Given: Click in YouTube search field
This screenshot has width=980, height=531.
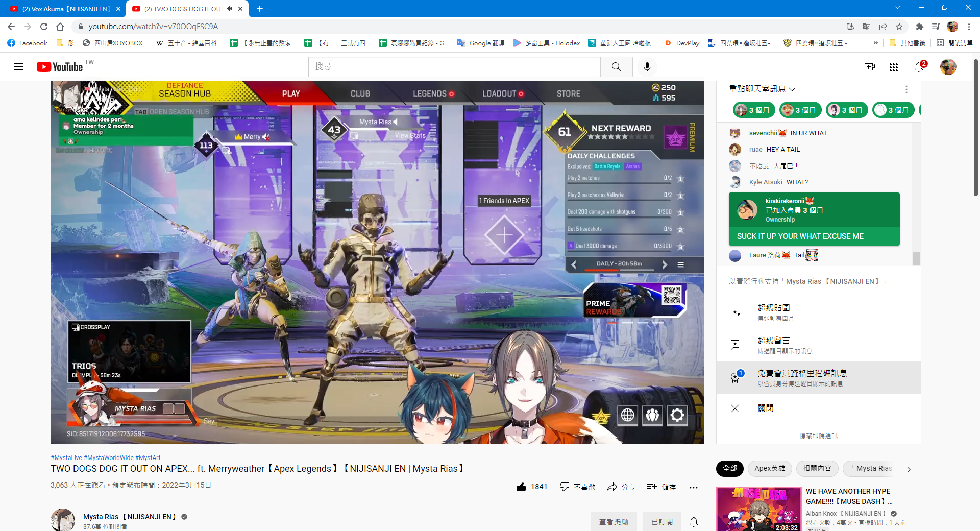Looking at the screenshot, I should [454, 67].
